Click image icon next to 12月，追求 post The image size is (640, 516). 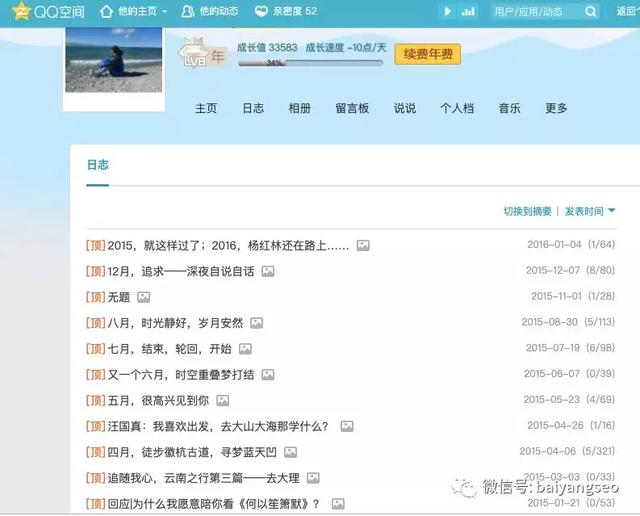[x=268, y=271]
